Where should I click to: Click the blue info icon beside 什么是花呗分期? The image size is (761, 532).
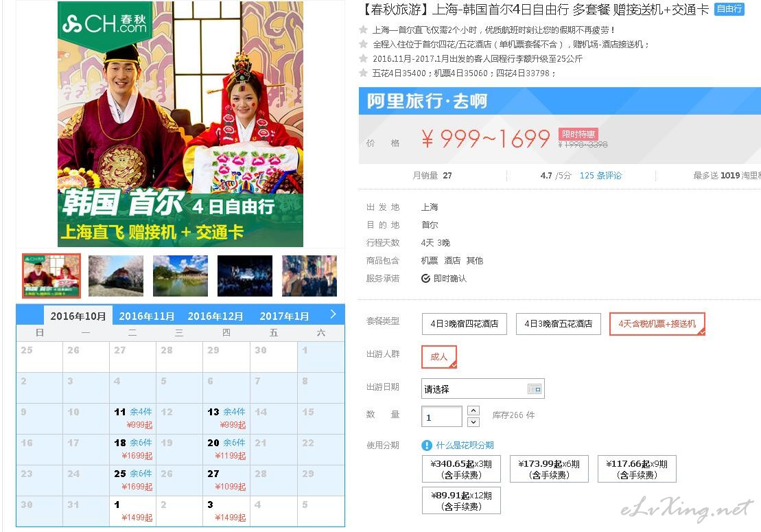point(427,445)
